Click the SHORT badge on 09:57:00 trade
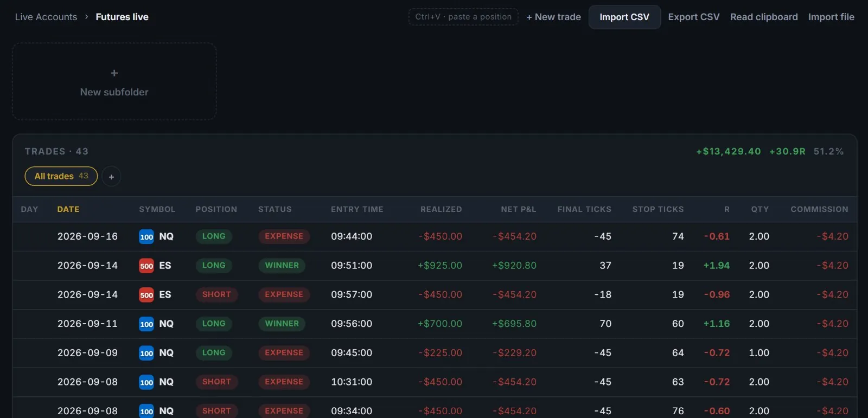Image resolution: width=868 pixels, height=418 pixels. point(216,294)
